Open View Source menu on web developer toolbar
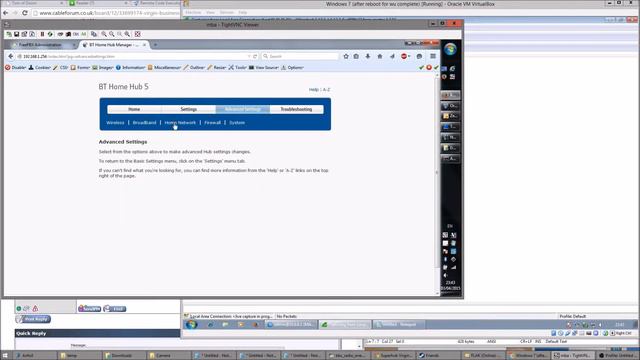Image resolution: width=640 pixels, height=360 pixels. pos(264,67)
